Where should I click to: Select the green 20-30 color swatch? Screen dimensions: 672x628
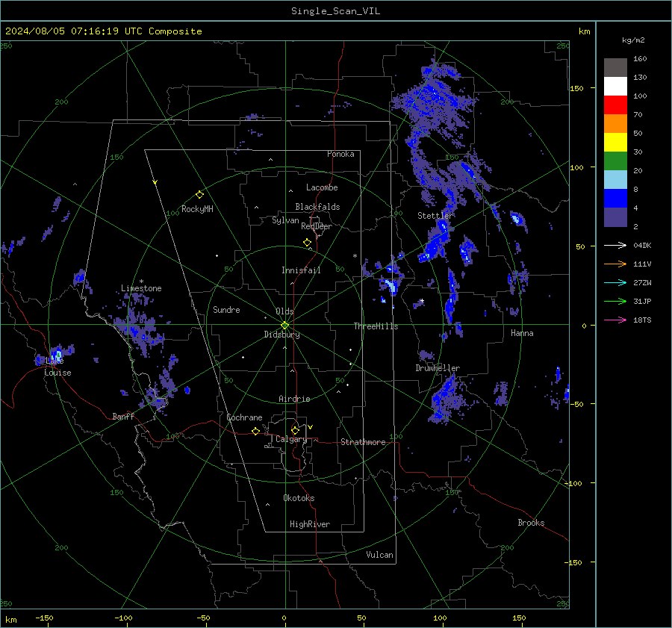(615, 161)
